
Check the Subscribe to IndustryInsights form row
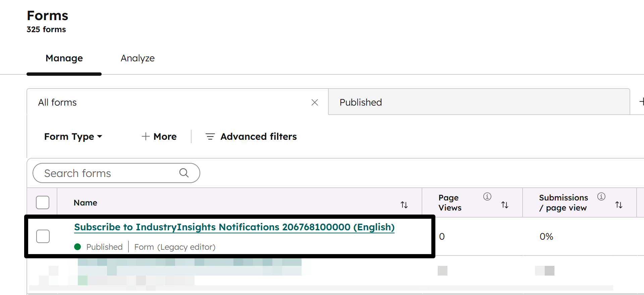[x=43, y=236]
